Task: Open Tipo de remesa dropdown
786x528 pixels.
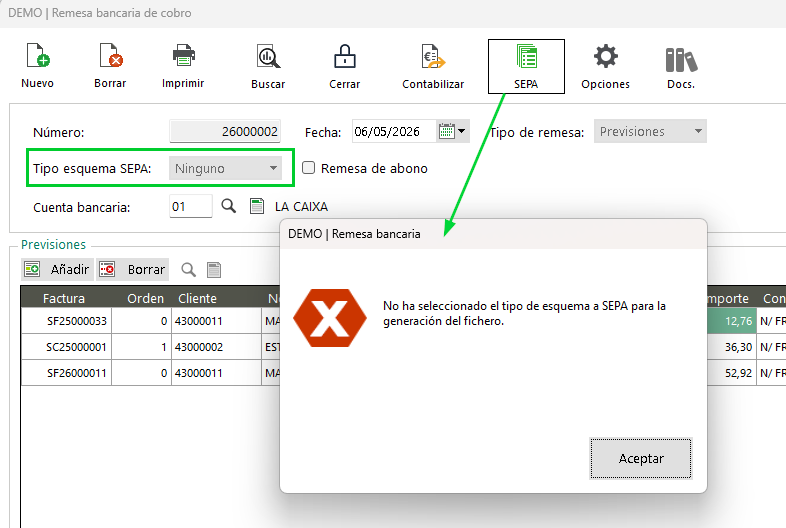Action: pos(650,131)
